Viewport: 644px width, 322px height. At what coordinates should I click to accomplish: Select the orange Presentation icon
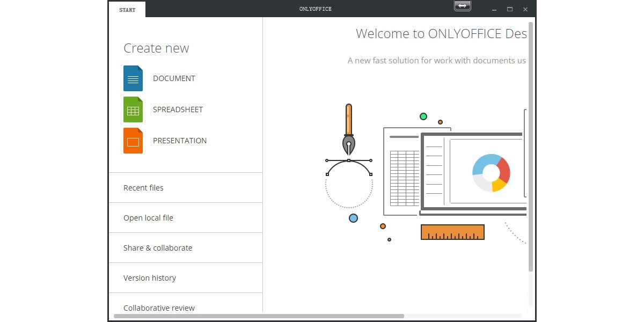(x=133, y=141)
